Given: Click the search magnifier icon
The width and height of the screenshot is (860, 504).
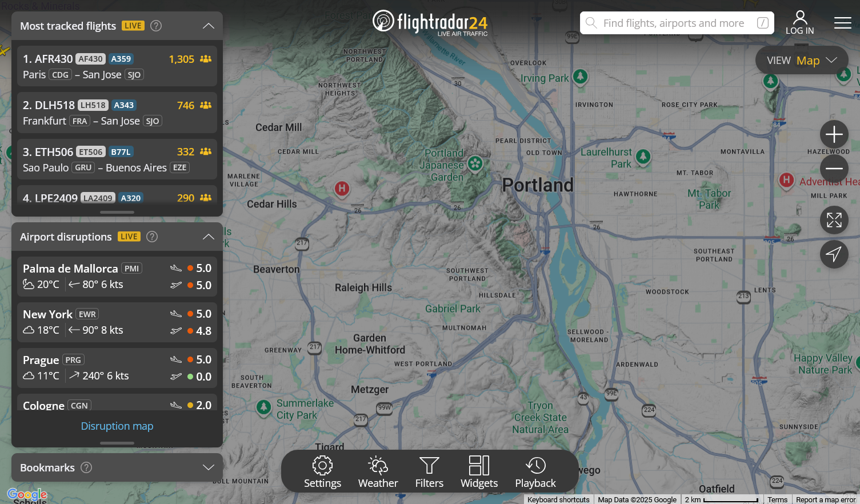Looking at the screenshot, I should point(591,23).
